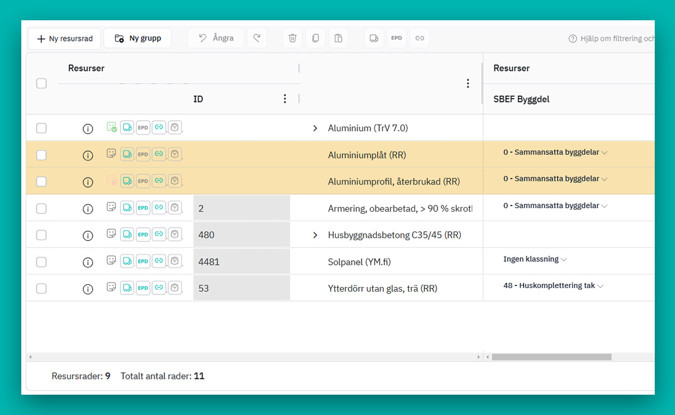Click the Ny resursrad button
This screenshot has width=675, height=415.
point(64,39)
